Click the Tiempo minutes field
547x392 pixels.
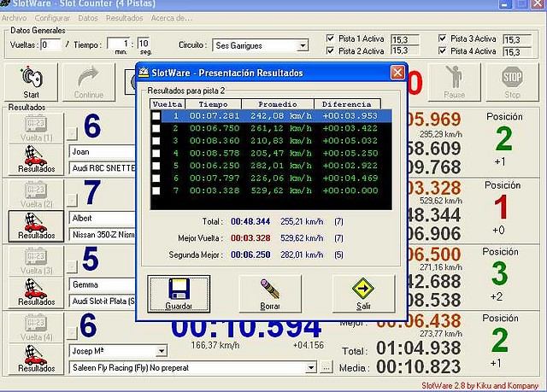tap(118, 44)
